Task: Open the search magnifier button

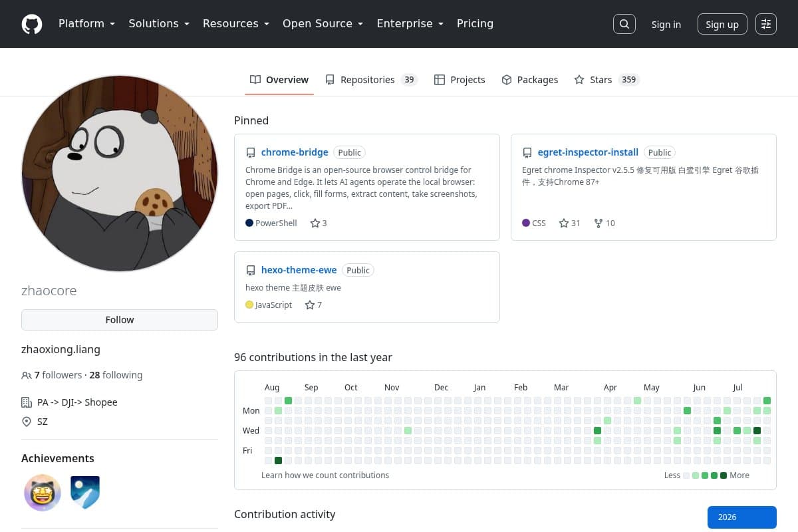Action: pyautogui.click(x=624, y=24)
